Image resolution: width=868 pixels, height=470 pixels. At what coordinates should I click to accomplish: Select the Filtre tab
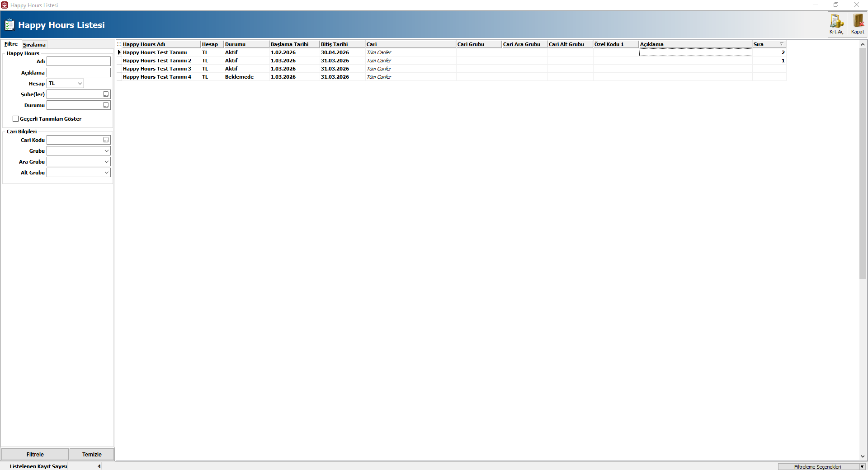tap(11, 44)
